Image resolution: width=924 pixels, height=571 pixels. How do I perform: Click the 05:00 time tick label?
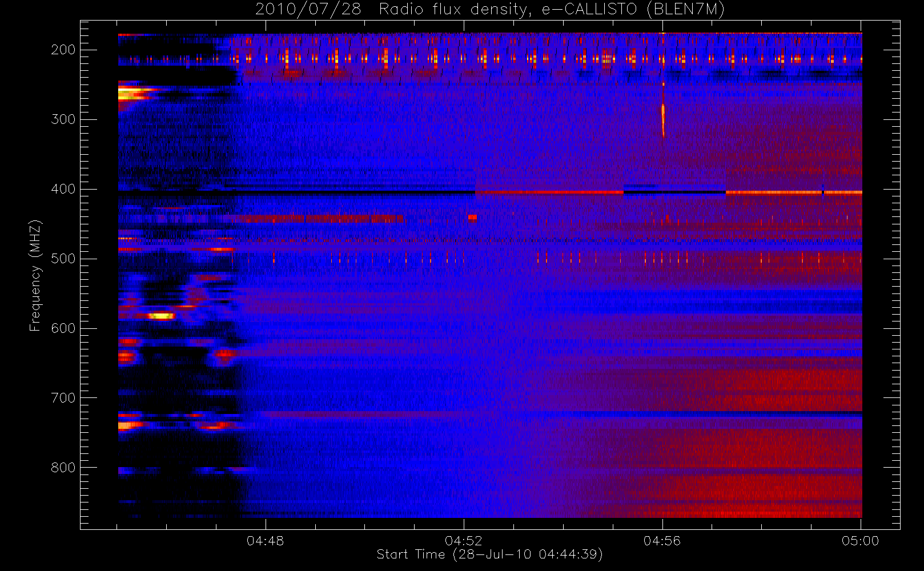[861, 541]
